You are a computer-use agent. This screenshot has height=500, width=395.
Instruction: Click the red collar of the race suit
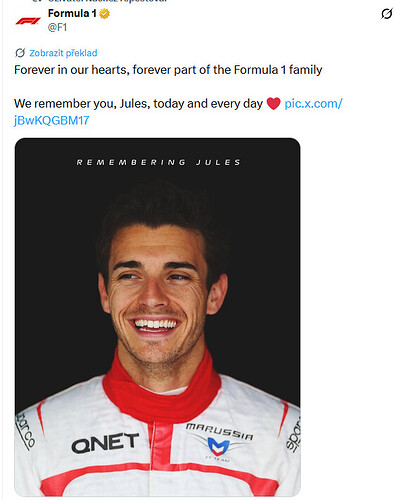pyautogui.click(x=162, y=392)
